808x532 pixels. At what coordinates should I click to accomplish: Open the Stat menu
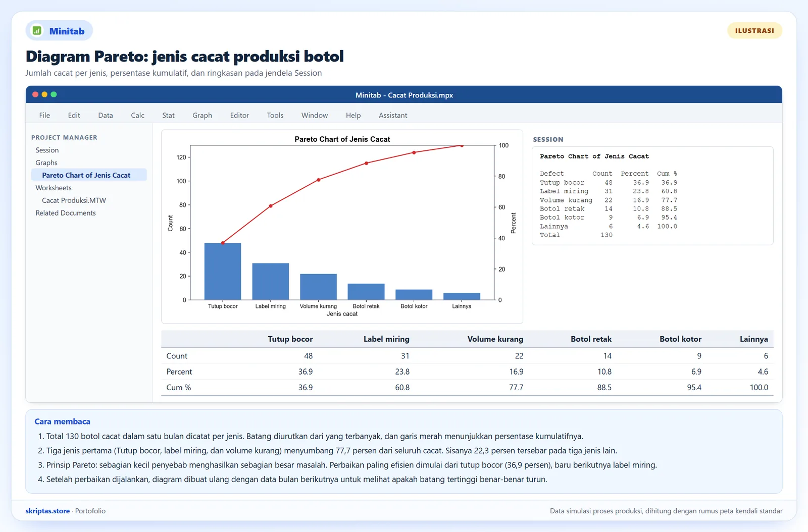(x=168, y=115)
